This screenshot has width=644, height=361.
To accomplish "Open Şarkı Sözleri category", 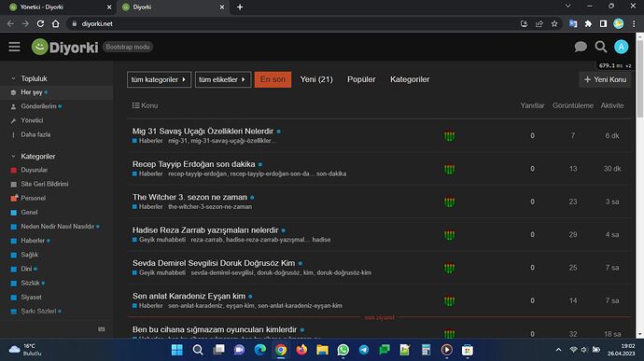I will (x=38, y=312).
